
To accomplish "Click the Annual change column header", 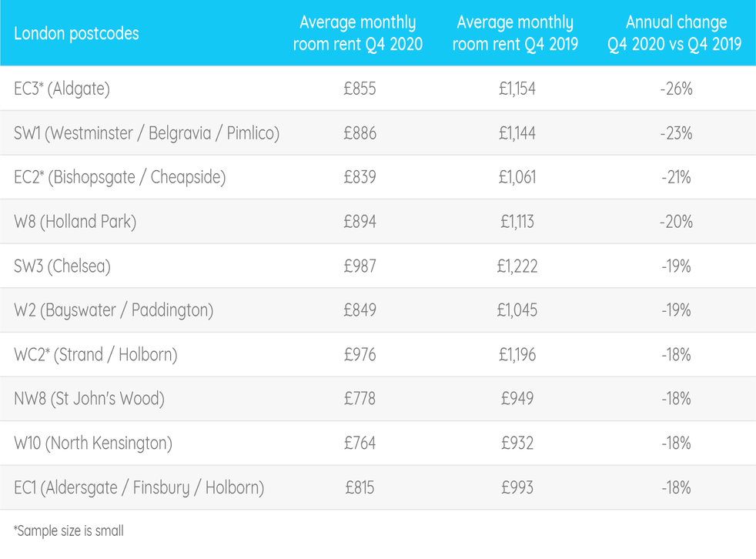I will point(675,34).
